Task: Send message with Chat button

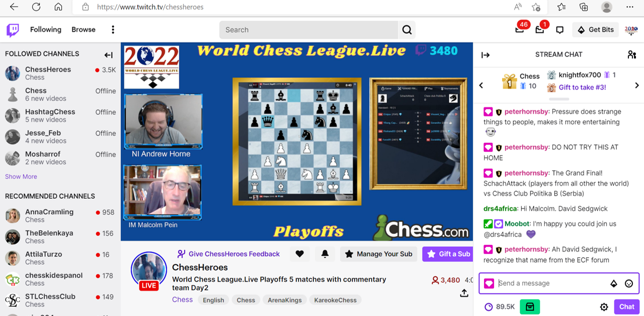Action: coord(627,306)
